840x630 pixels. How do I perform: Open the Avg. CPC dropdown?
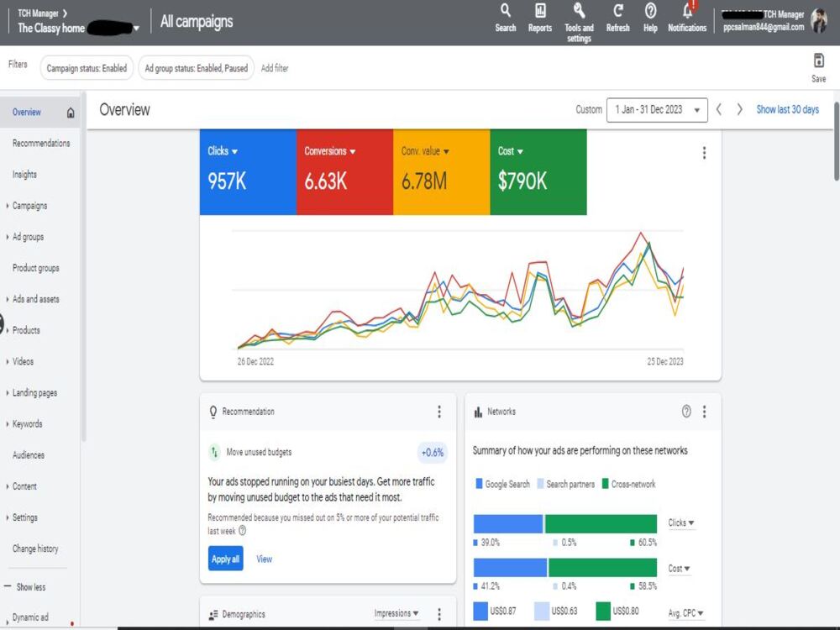[x=685, y=613]
